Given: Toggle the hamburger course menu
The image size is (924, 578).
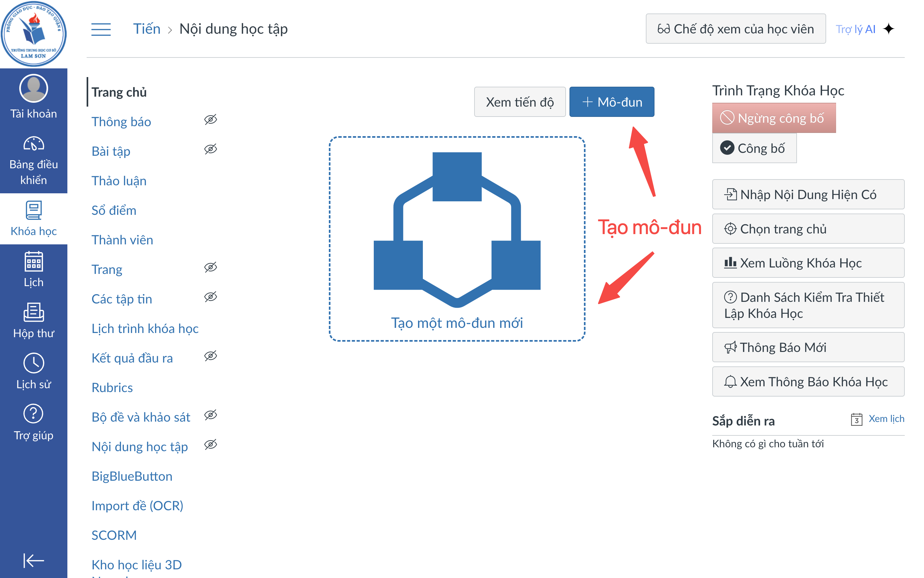Looking at the screenshot, I should point(101,29).
